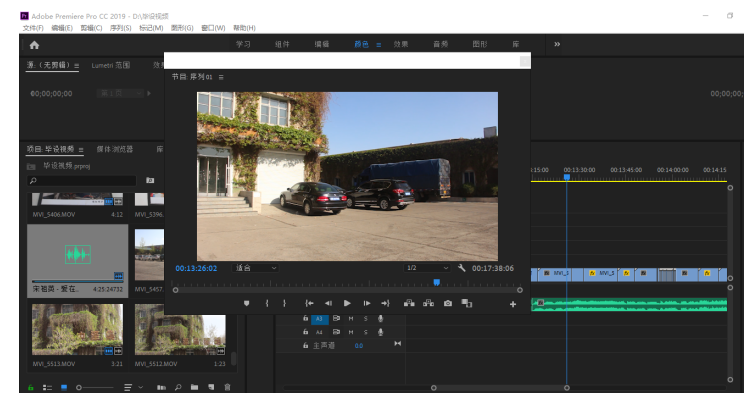Enable voice-over record on track A4
The width and height of the screenshot is (755, 405).
click(380, 332)
